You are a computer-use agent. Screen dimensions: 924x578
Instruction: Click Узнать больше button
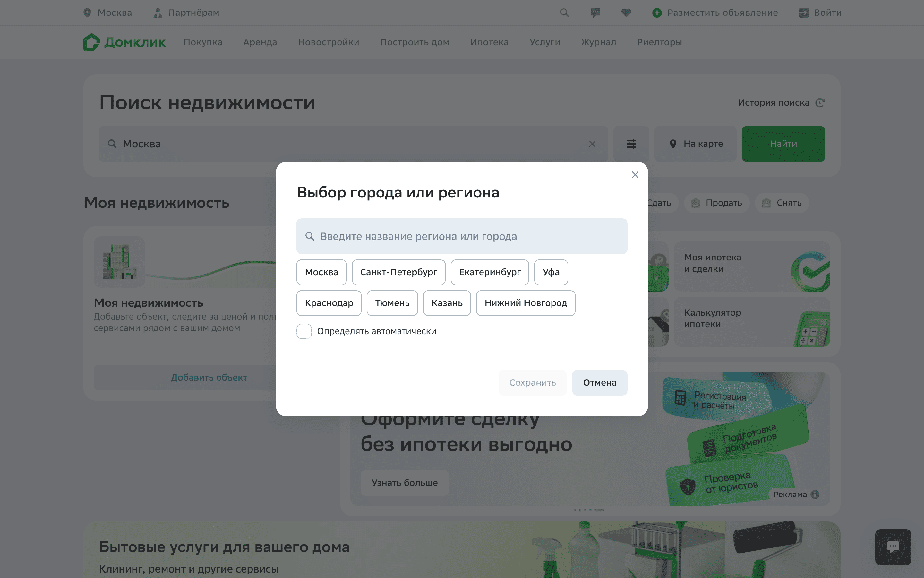coord(404,483)
